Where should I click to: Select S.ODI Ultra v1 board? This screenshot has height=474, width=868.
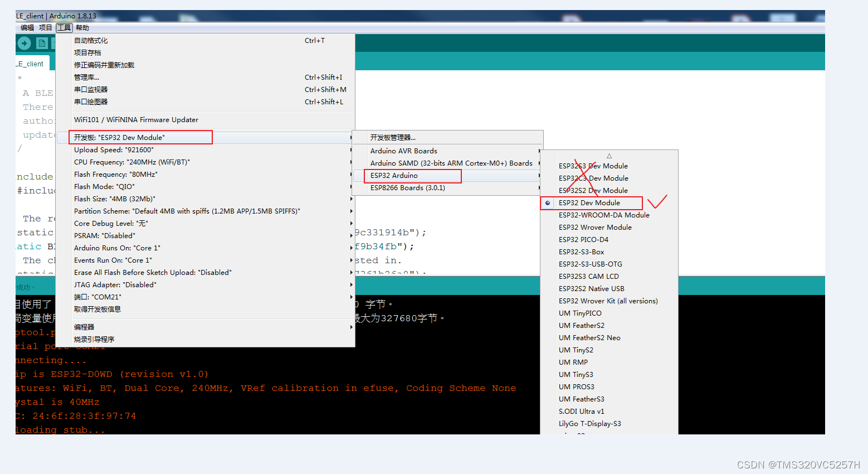[609, 412]
